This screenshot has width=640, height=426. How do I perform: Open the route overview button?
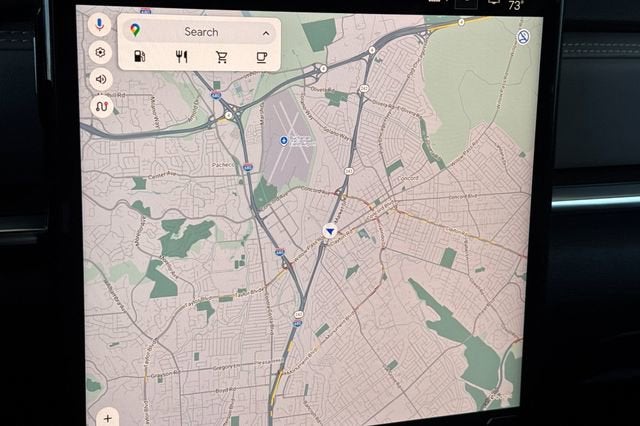click(99, 105)
